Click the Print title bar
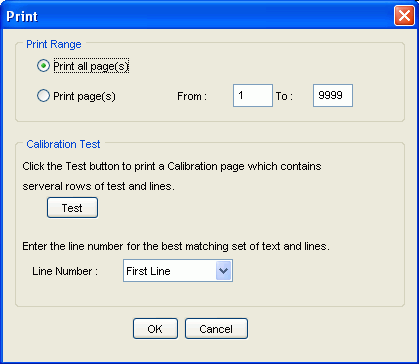 click(x=200, y=16)
